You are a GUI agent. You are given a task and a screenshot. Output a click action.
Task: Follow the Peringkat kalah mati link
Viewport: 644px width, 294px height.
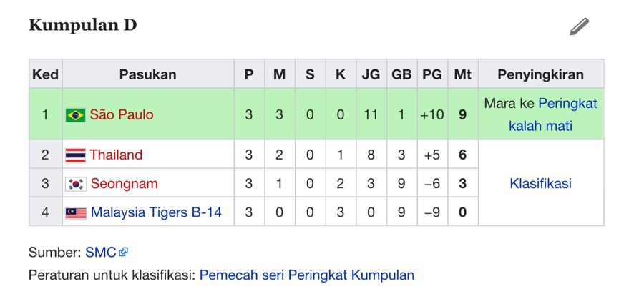(553, 114)
